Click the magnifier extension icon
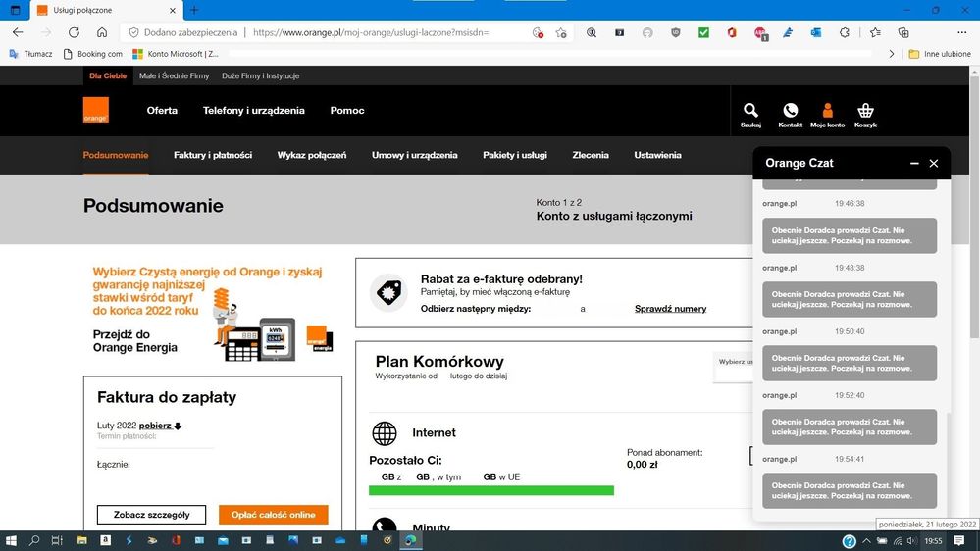 [x=592, y=32]
